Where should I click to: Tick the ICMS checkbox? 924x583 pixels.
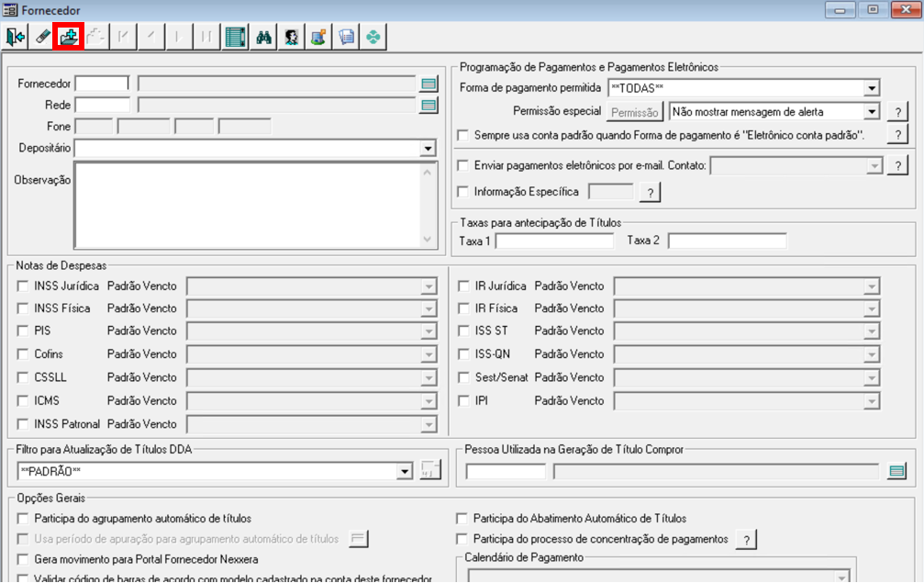click(23, 400)
